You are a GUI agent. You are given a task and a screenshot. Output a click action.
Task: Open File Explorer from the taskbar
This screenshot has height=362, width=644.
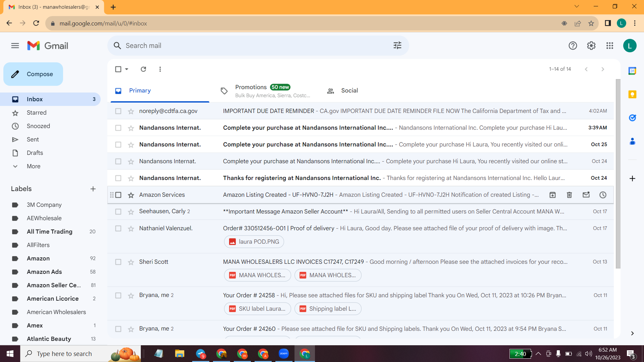point(179,354)
